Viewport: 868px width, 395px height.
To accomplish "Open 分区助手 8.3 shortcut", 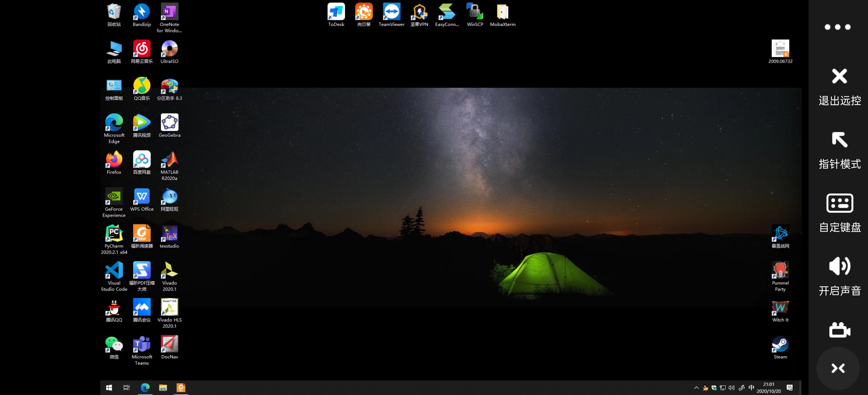I will (x=169, y=89).
